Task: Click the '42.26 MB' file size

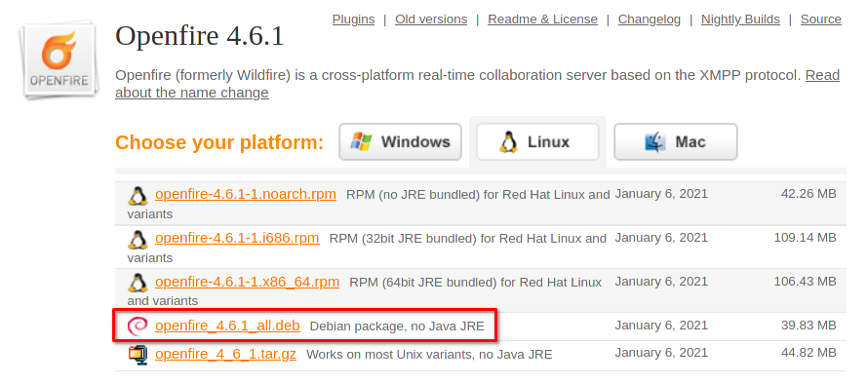Action: point(809,194)
